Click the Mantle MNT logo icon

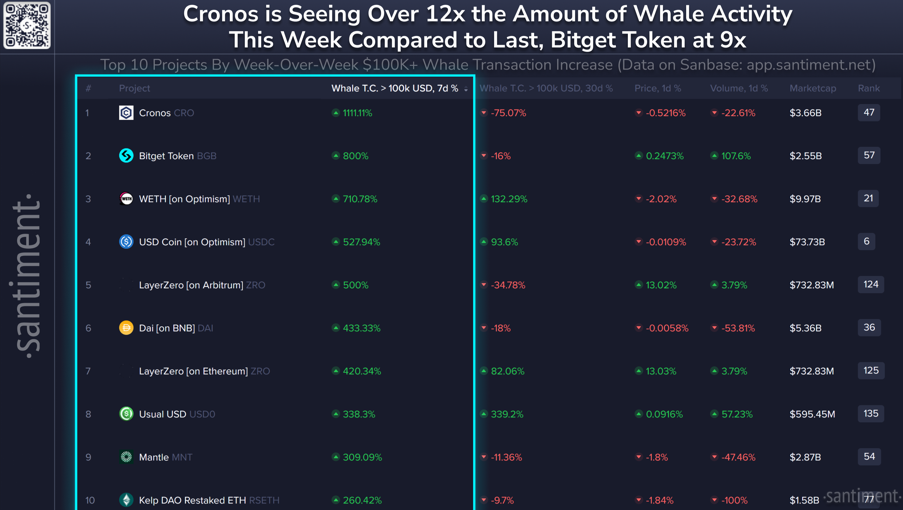pos(126,457)
